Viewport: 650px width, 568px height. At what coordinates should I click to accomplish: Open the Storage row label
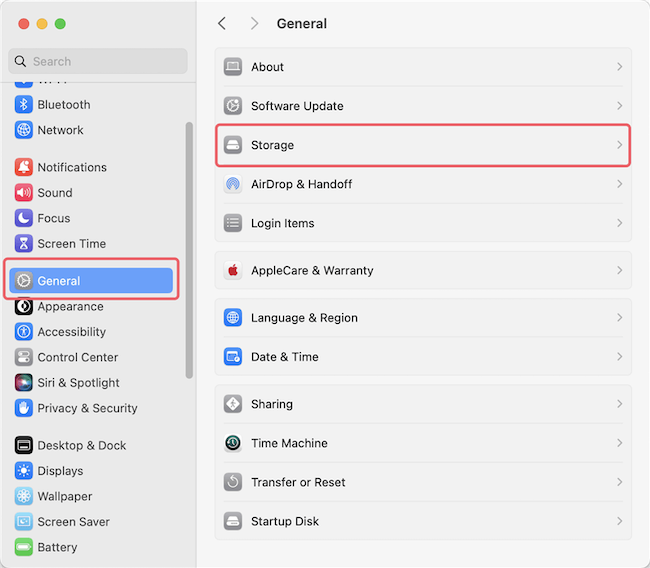pos(272,145)
